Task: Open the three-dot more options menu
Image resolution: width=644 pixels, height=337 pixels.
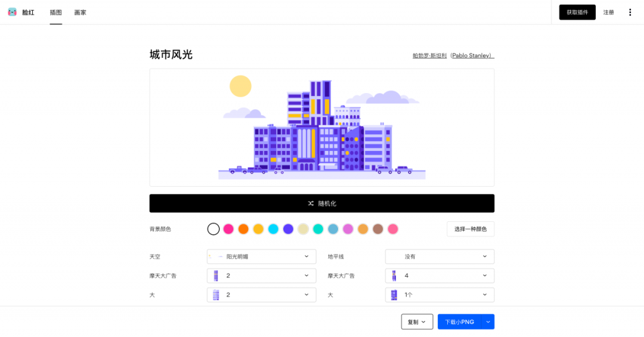Action: click(630, 13)
